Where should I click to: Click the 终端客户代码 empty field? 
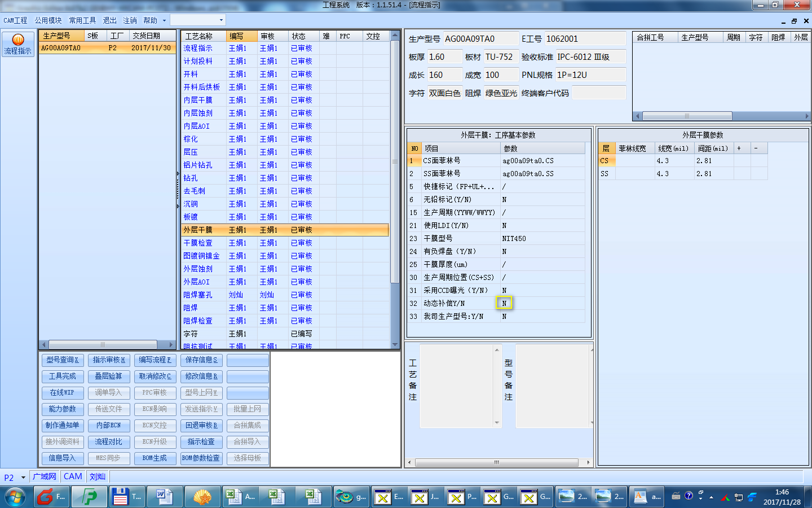pos(599,93)
